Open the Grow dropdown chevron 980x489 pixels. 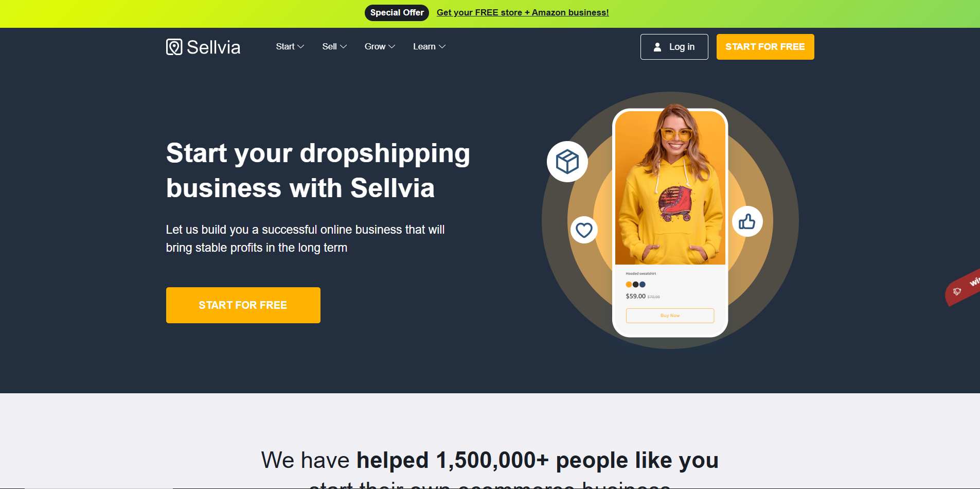[x=391, y=46]
